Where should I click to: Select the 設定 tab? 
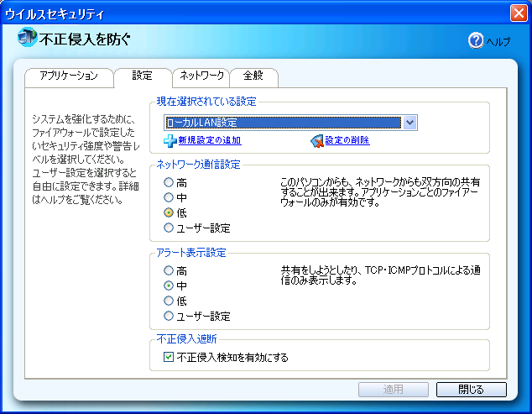(x=143, y=76)
